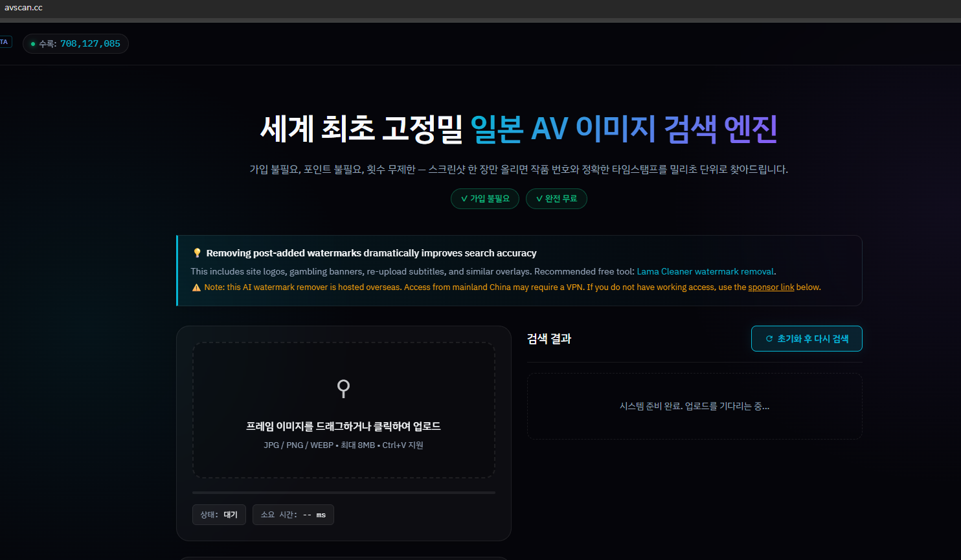Click the 검색 결과 heading

(x=549, y=339)
